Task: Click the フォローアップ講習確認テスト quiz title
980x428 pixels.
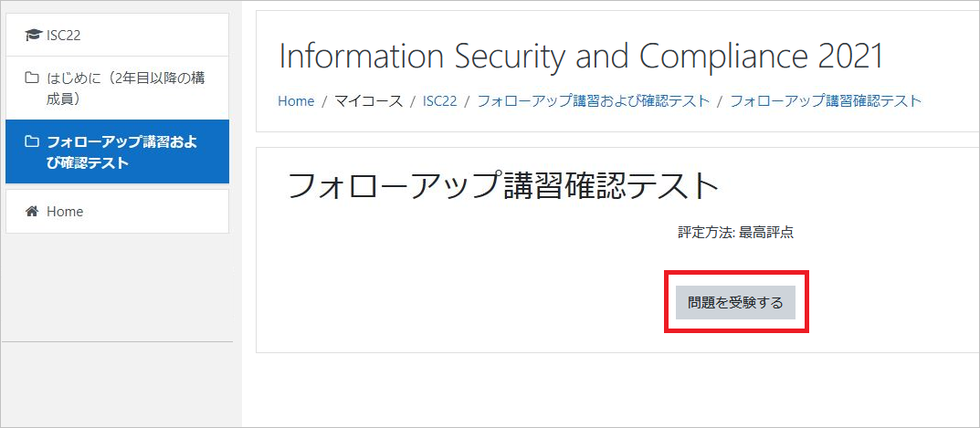Action: (502, 186)
